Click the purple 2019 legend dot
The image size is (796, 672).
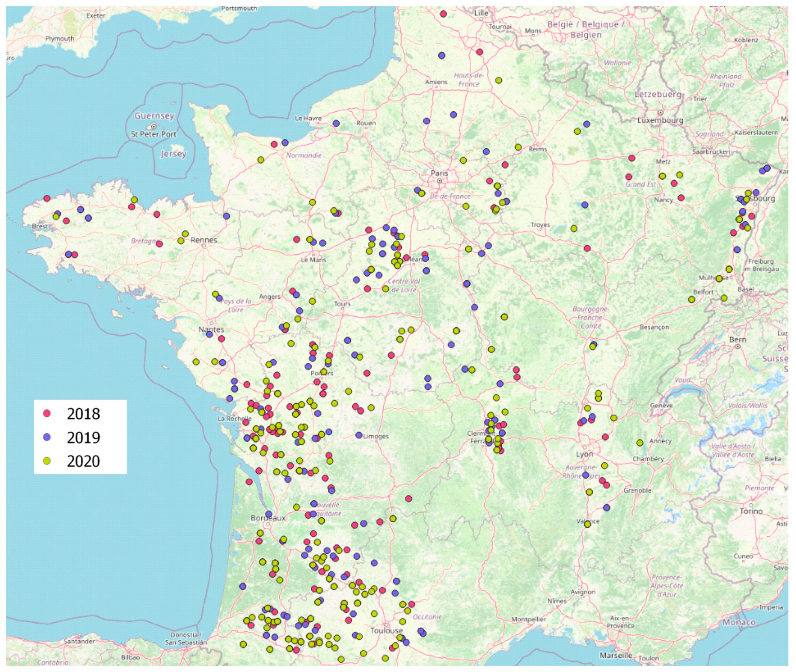pyautogui.click(x=47, y=437)
